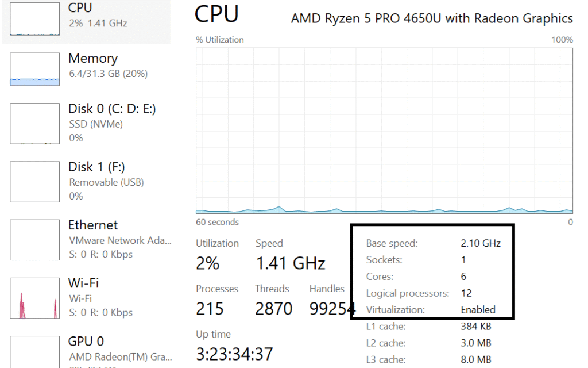Click the Disk 0 mini graph thumbnail

point(34,124)
